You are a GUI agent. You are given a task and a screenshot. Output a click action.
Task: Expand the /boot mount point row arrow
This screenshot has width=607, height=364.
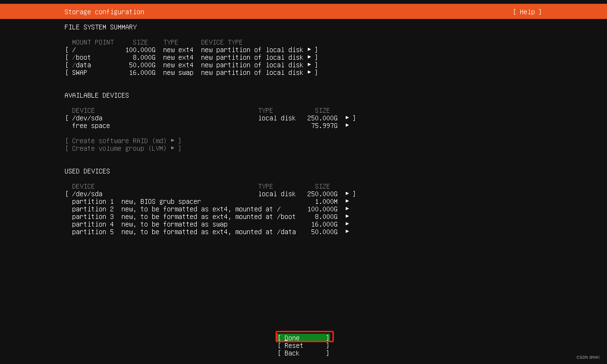(x=309, y=57)
